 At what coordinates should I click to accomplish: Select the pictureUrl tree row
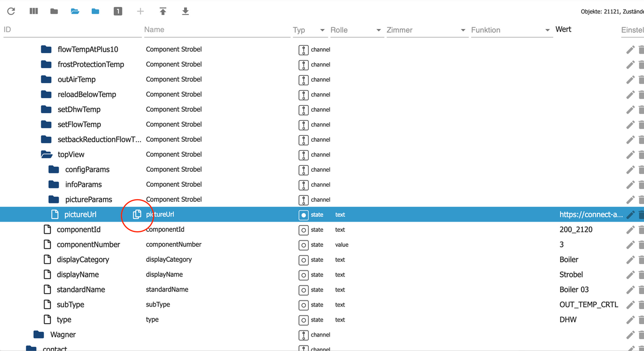coord(322,214)
